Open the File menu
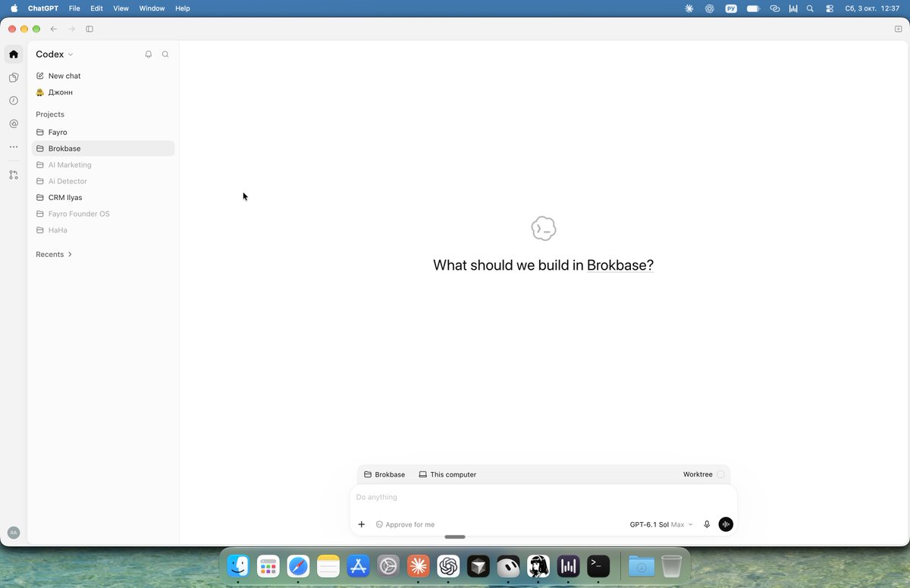This screenshot has height=588, width=910. pyautogui.click(x=74, y=8)
